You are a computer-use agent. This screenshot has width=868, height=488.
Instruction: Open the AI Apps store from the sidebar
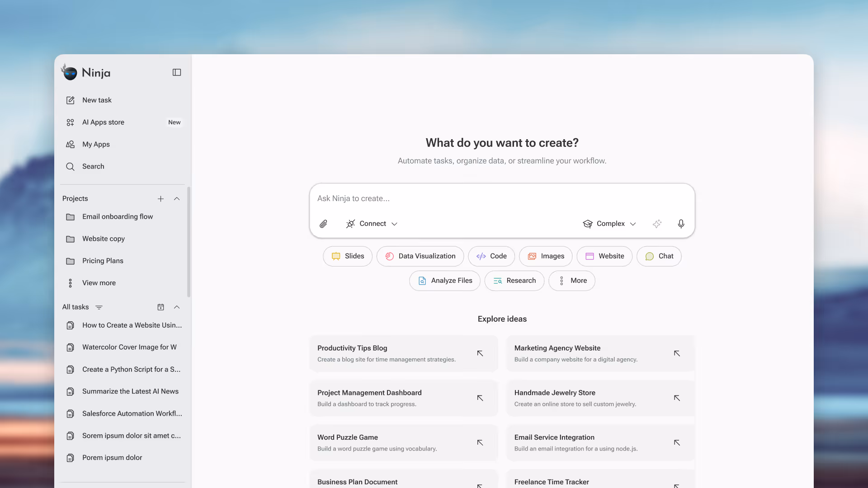(x=103, y=122)
